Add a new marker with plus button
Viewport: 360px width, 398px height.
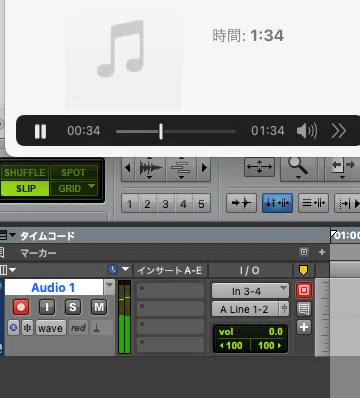coord(322,252)
